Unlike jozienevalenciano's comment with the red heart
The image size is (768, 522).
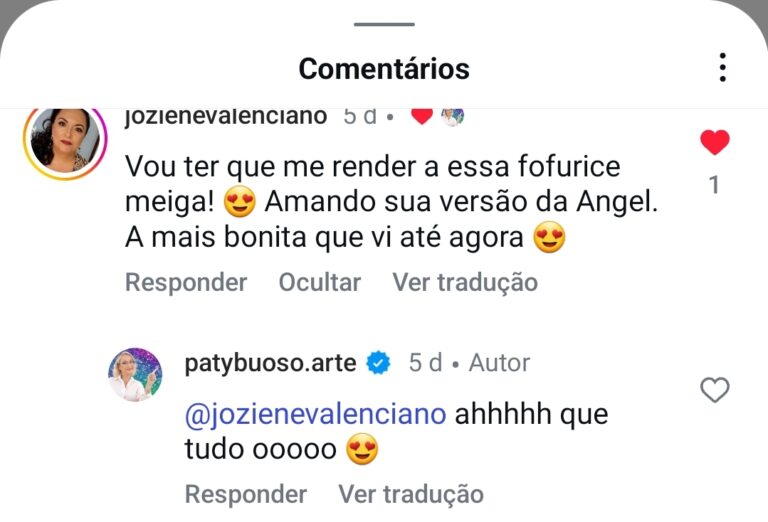pos(714,143)
